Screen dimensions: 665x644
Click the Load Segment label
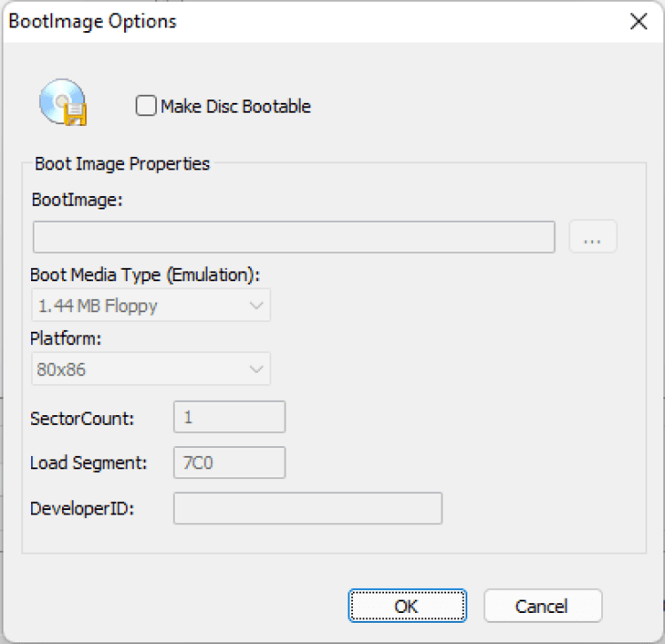[87, 463]
